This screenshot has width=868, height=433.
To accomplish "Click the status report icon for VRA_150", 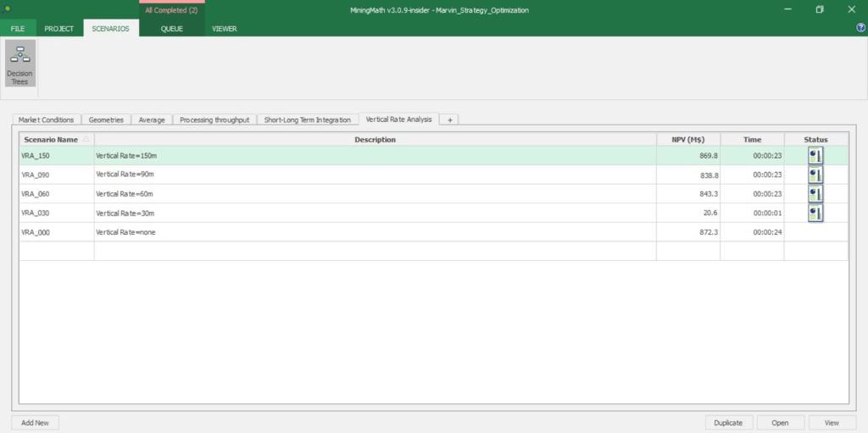I will pos(815,156).
